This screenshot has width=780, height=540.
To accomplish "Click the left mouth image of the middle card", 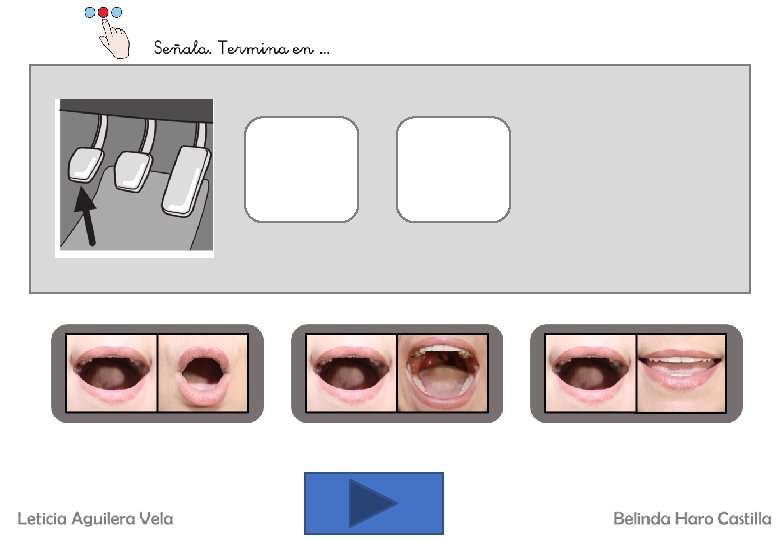I will [x=351, y=373].
